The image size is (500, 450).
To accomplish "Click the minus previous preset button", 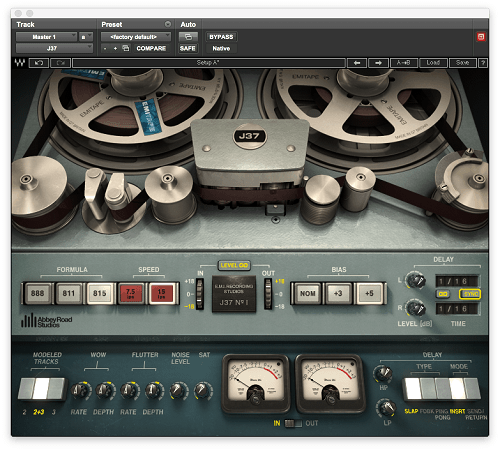I will [105, 48].
